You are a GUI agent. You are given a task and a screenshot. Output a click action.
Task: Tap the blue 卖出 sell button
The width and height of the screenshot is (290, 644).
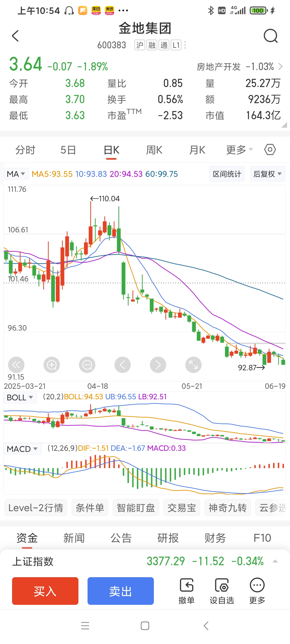click(x=121, y=591)
